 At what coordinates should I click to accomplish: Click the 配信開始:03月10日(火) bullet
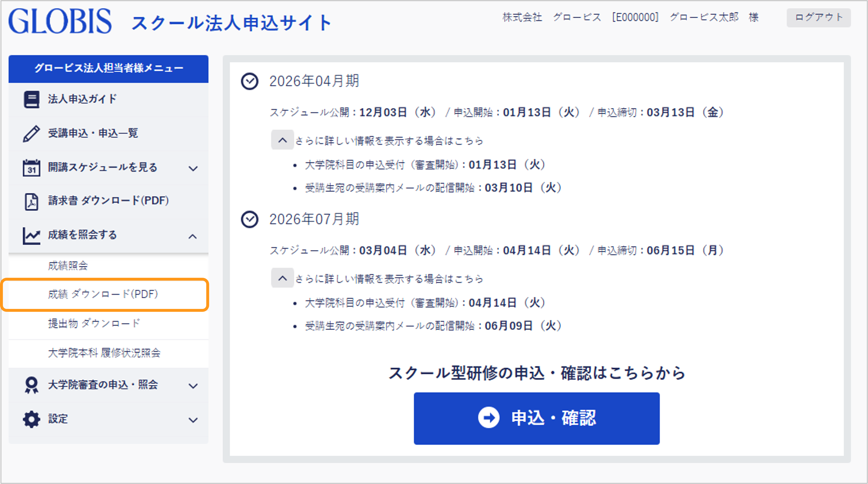[x=433, y=188]
